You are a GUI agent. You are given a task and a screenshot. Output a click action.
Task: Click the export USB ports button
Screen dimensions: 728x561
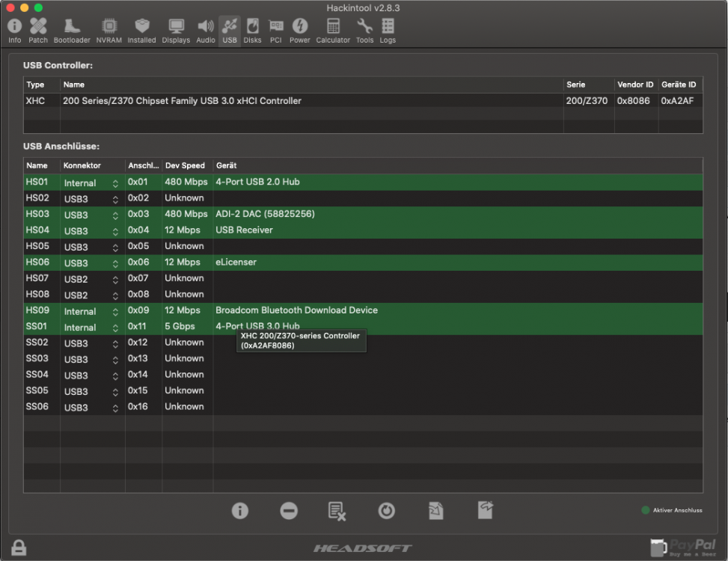[x=485, y=510]
